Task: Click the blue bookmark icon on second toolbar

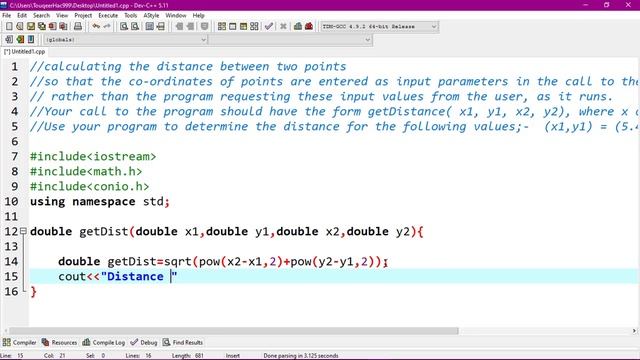Action: coord(31,40)
